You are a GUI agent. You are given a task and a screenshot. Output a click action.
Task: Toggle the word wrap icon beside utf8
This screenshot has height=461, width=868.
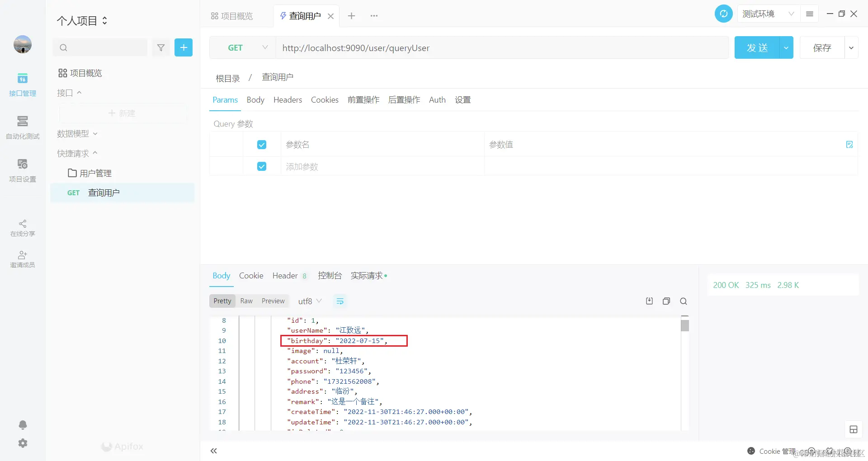340,301
